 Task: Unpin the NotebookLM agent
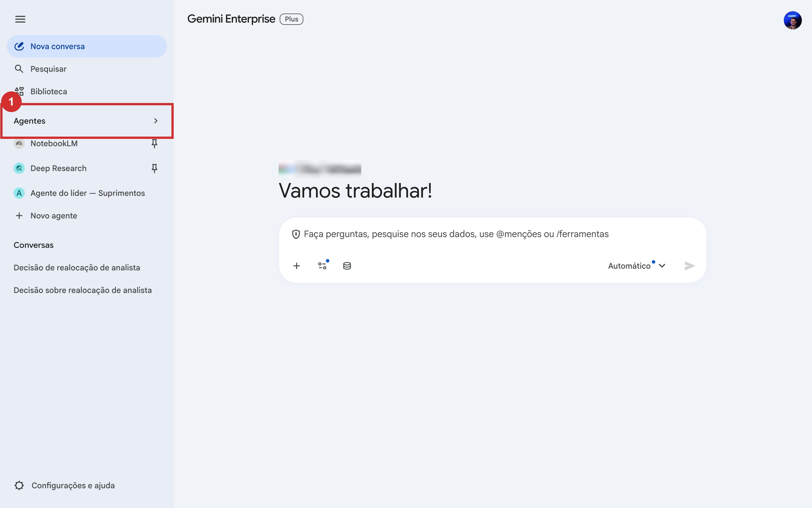coord(154,143)
